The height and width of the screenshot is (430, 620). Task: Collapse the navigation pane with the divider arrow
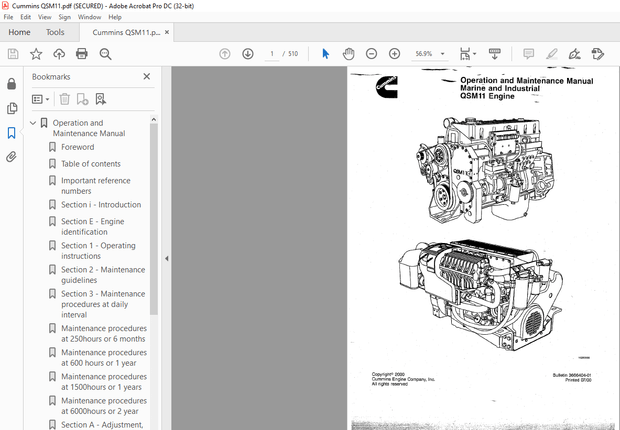[166, 258]
